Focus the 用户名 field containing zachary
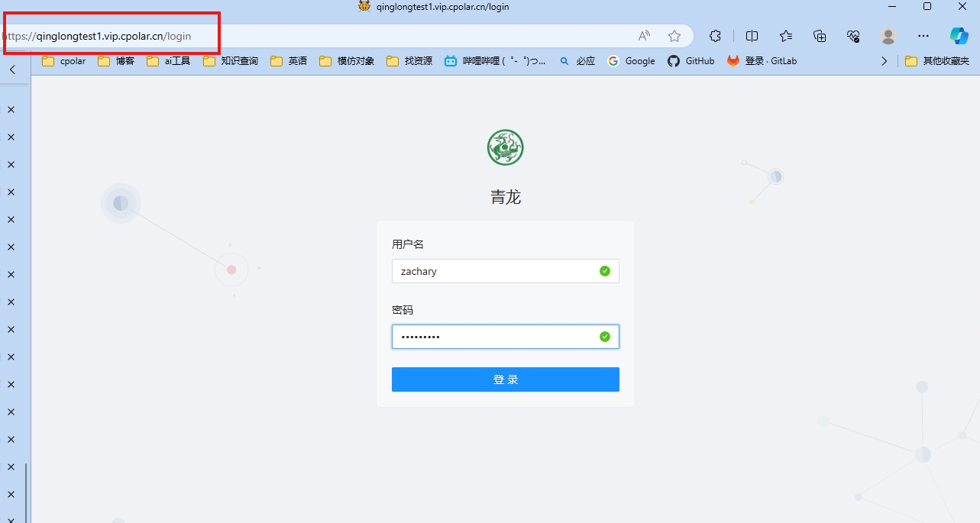Screen dimensions: 980x523 (506, 271)
